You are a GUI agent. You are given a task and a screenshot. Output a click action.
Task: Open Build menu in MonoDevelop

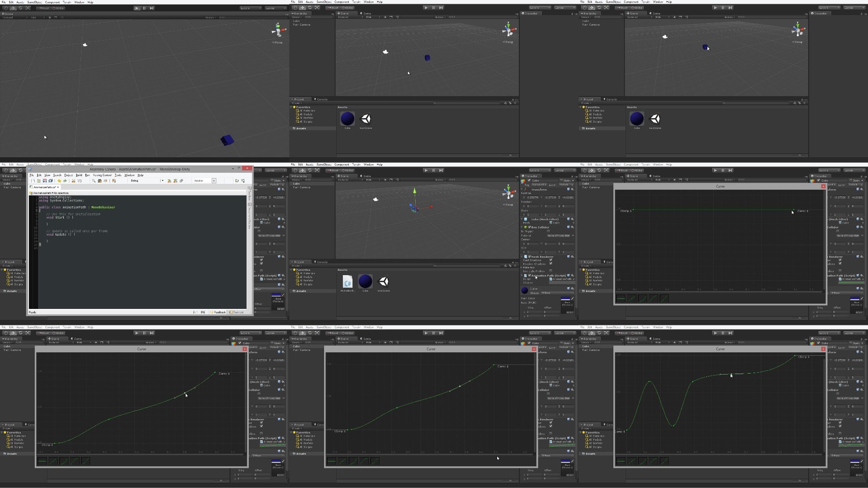79,175
